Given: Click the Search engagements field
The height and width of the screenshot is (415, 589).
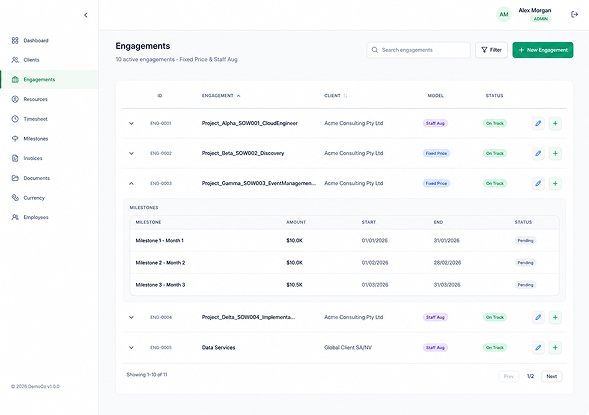Looking at the screenshot, I should click(418, 50).
